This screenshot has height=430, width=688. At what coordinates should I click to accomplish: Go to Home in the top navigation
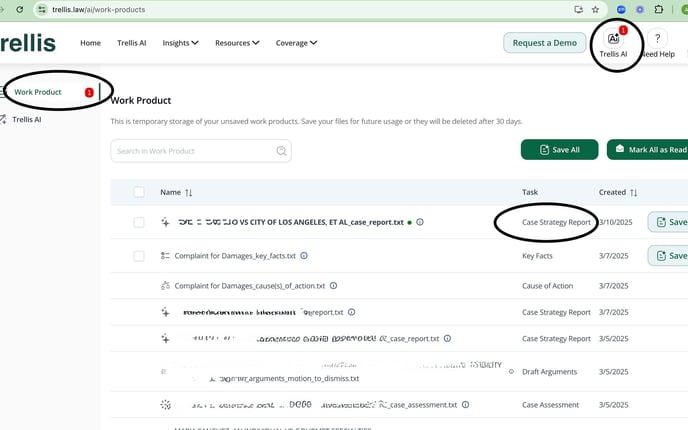point(90,43)
